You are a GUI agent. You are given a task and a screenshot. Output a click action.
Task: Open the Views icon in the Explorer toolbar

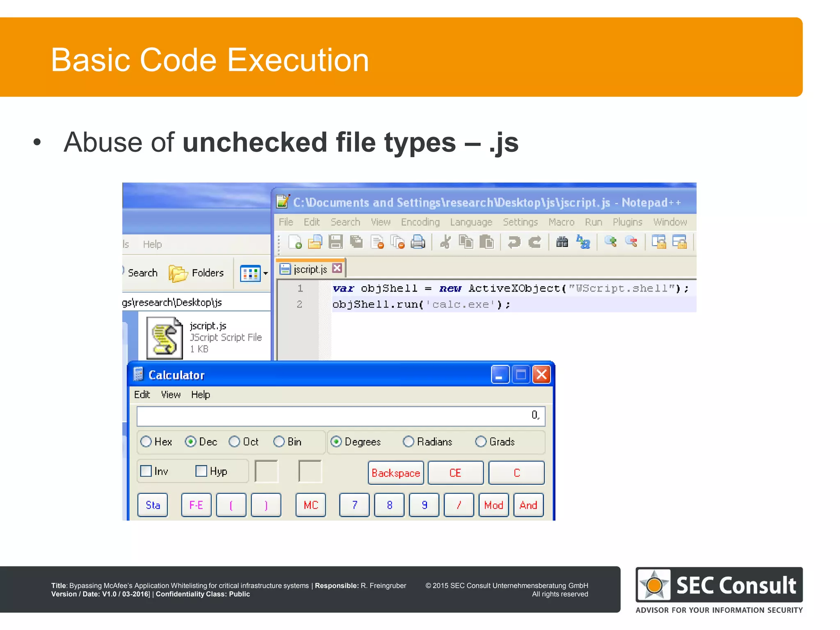[x=250, y=274]
